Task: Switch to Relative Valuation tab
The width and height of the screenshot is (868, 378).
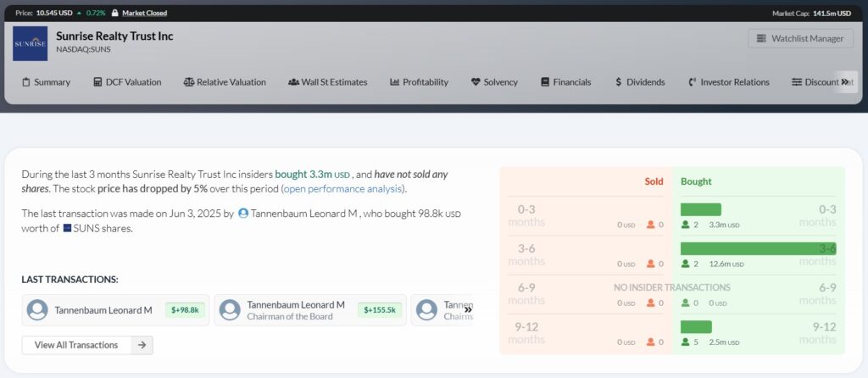Action: coord(225,82)
